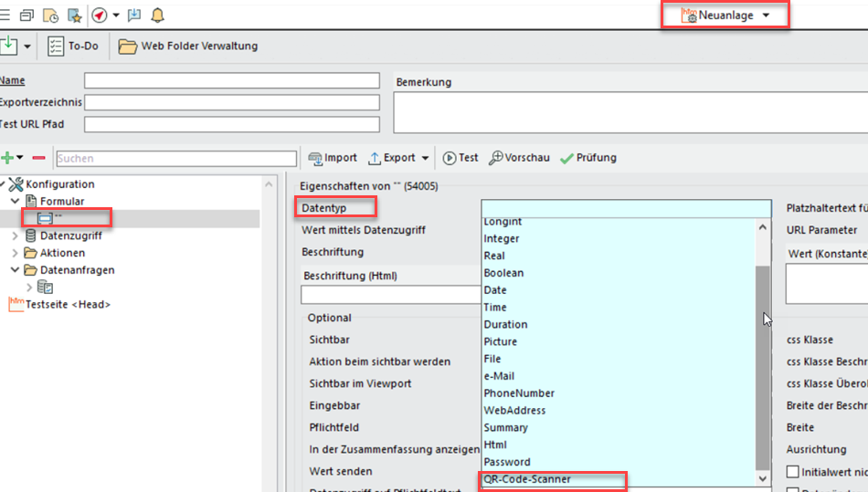Click the green plus add icon
The height and width of the screenshot is (492, 868).
7,158
